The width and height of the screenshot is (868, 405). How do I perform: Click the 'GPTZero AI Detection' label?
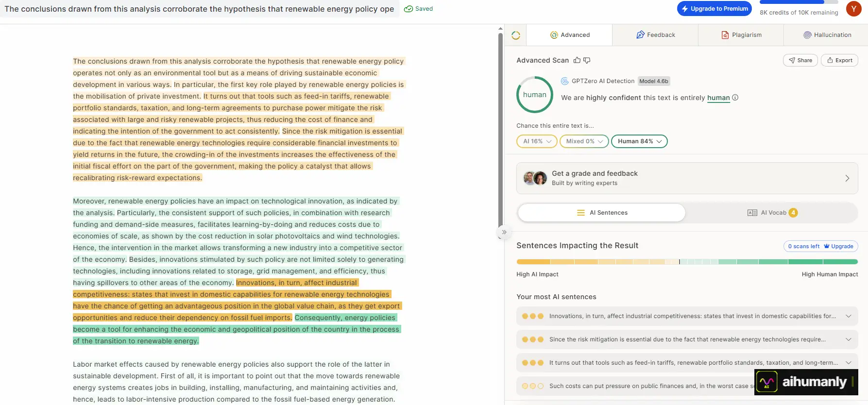[x=603, y=81]
